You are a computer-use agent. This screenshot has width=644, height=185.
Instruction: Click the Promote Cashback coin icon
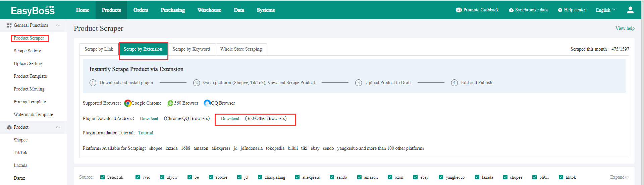(x=459, y=10)
